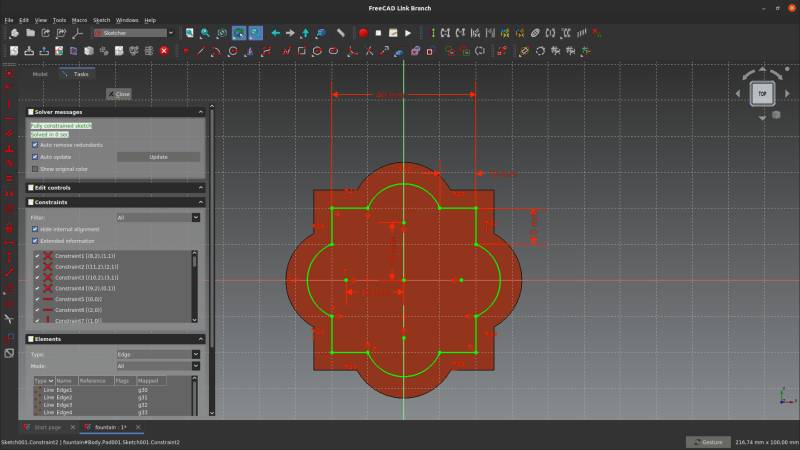800x450 pixels.
Task: Click the New document icon
Action: 14,33
